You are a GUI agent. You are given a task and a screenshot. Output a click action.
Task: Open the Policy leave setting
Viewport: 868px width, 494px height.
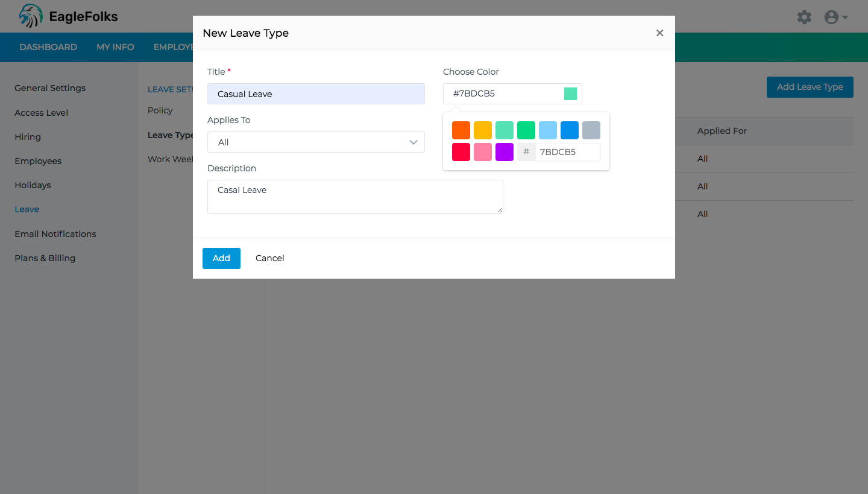(160, 110)
